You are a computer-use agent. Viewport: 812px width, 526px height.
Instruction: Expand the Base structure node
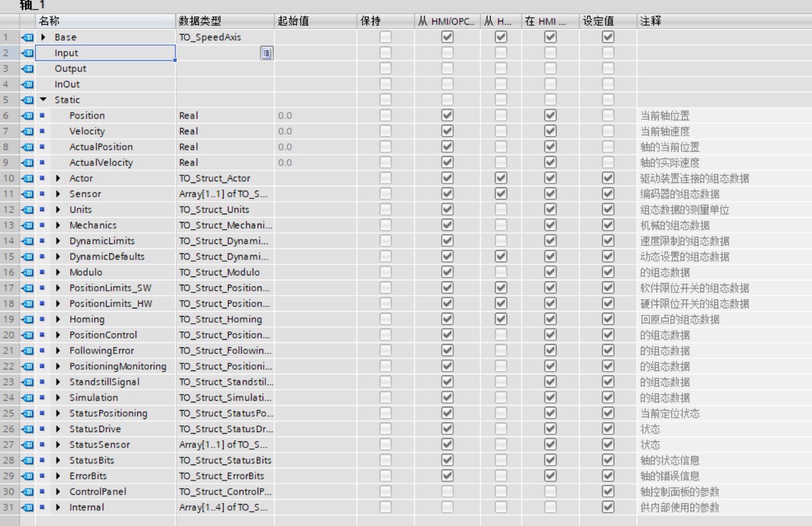(x=43, y=37)
